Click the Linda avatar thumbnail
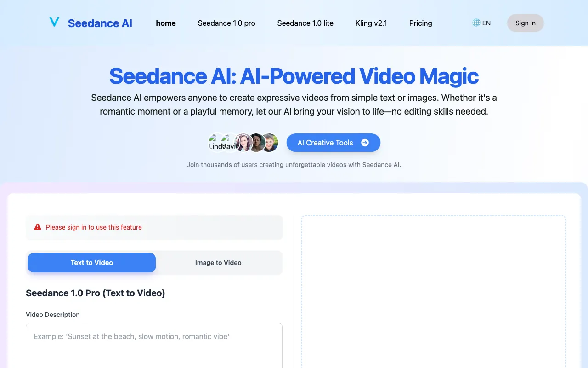The height and width of the screenshot is (368, 588). click(x=217, y=143)
